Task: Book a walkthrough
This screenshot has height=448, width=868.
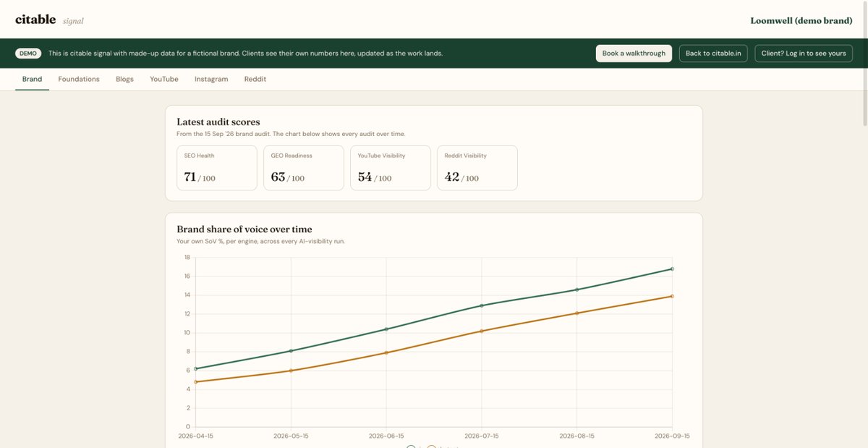Action: coord(634,54)
